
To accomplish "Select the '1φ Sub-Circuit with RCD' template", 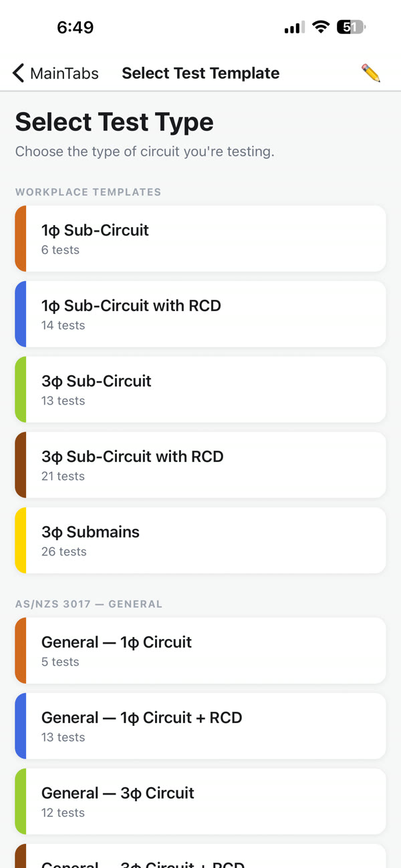I will coord(200,314).
